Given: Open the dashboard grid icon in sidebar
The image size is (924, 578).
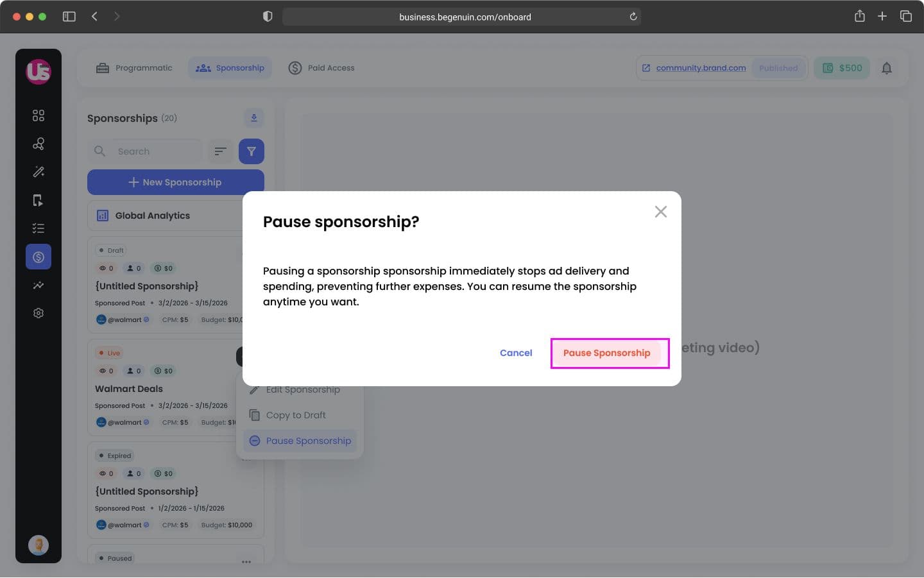Looking at the screenshot, I should pyautogui.click(x=38, y=115).
